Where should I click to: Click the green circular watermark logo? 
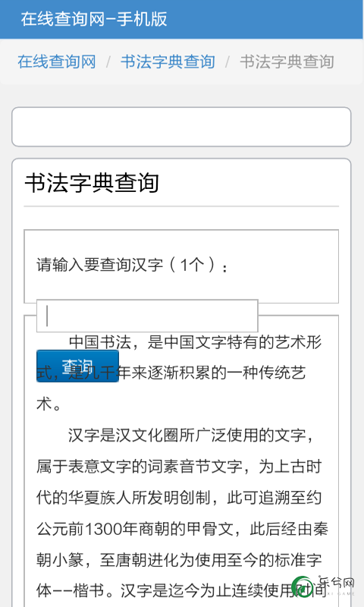pos(303,587)
